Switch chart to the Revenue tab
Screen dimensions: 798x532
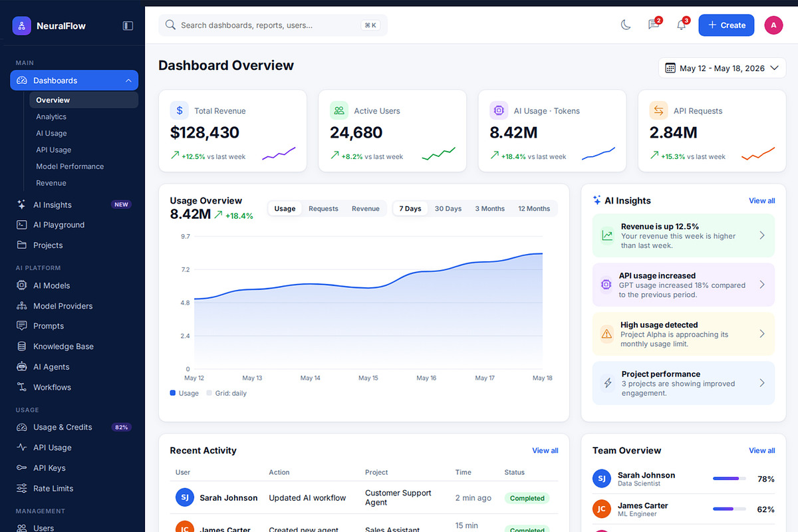(366, 209)
